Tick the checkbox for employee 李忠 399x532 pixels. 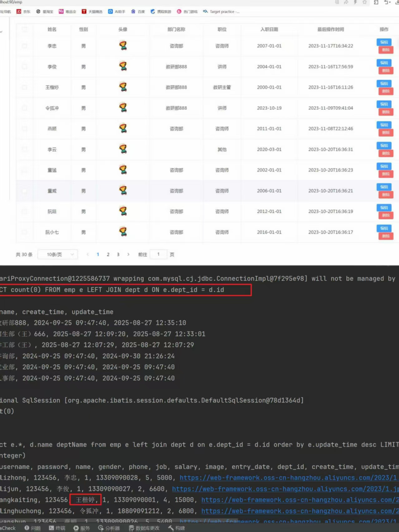pos(25,46)
